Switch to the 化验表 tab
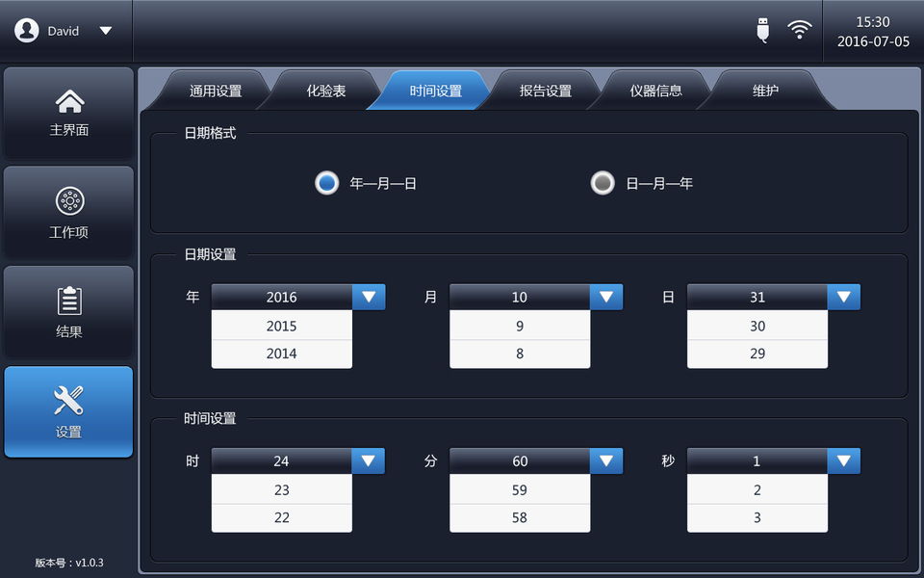This screenshot has height=578, width=924. coord(326,91)
